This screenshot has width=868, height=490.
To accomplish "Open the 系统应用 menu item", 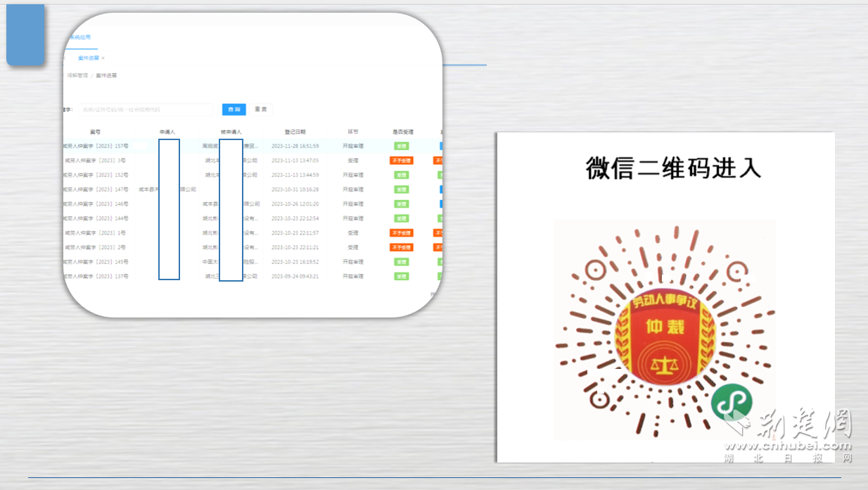I will pyautogui.click(x=79, y=38).
